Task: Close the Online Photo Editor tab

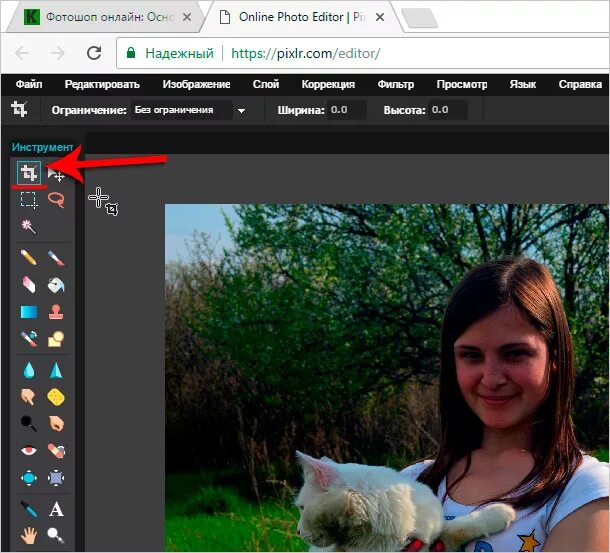Action: click(380, 17)
